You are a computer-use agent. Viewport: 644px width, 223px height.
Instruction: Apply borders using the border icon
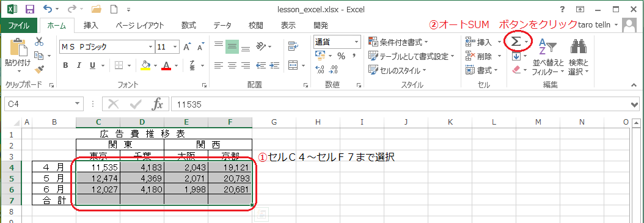click(x=119, y=65)
